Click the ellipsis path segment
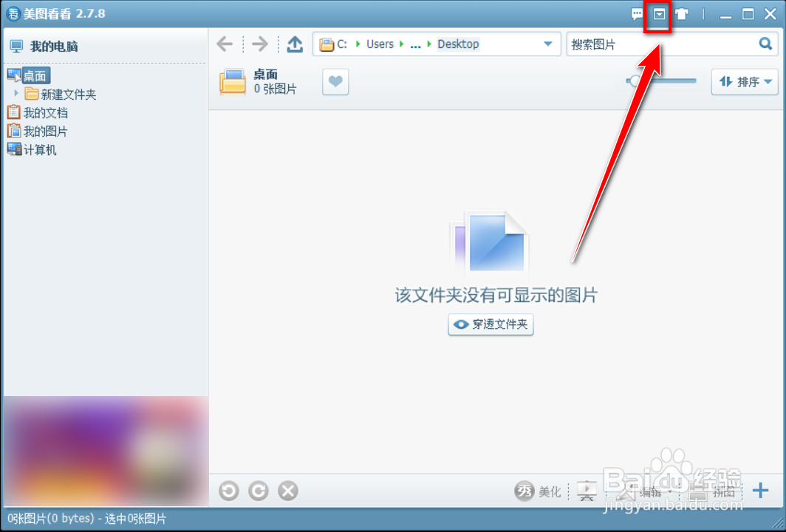This screenshot has width=786, height=532. [416, 44]
